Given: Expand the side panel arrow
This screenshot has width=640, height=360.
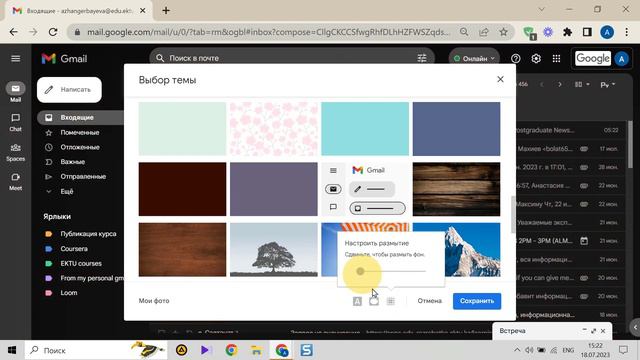Looking at the screenshot, I should [635, 327].
